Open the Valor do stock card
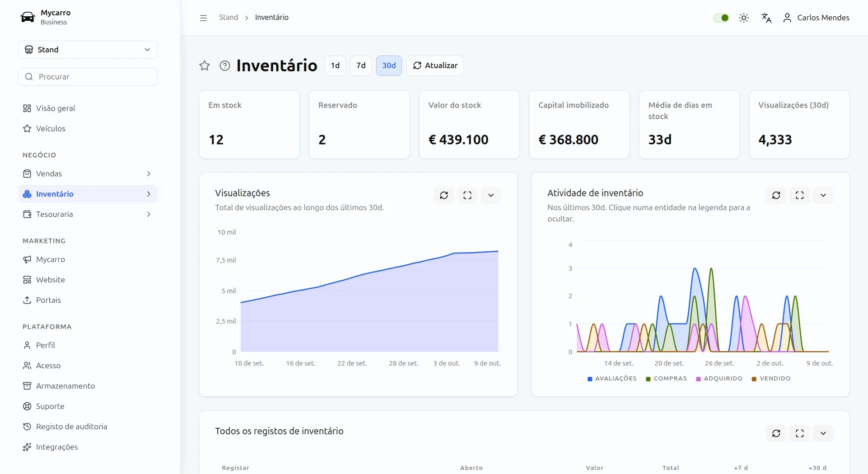 point(469,125)
